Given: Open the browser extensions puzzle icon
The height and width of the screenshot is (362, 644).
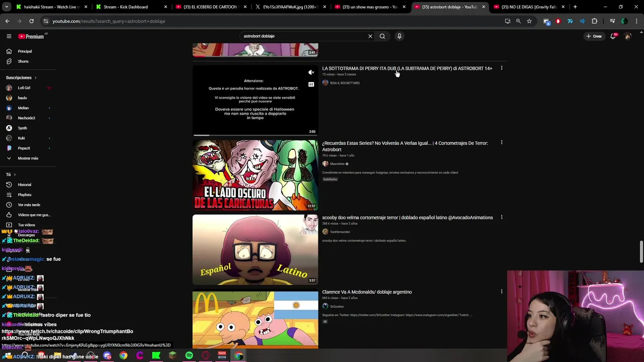Looking at the screenshot, I should coord(594,21).
